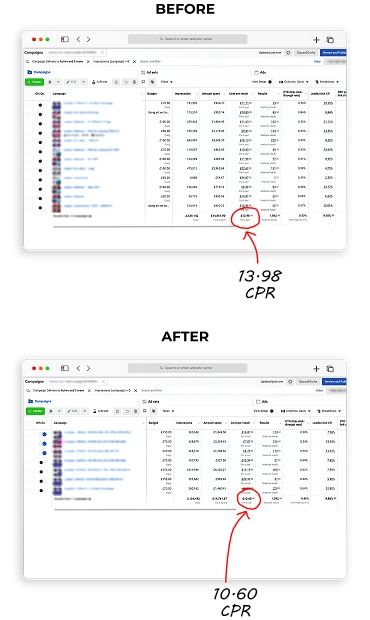Screen dimensions: 370x620
Task: Click the tag icon in the BEFORE toolbar
Action: tap(152, 82)
